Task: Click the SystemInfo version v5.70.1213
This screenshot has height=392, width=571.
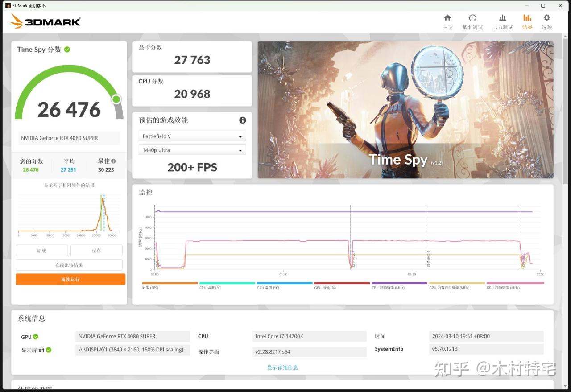Action: click(x=486, y=349)
